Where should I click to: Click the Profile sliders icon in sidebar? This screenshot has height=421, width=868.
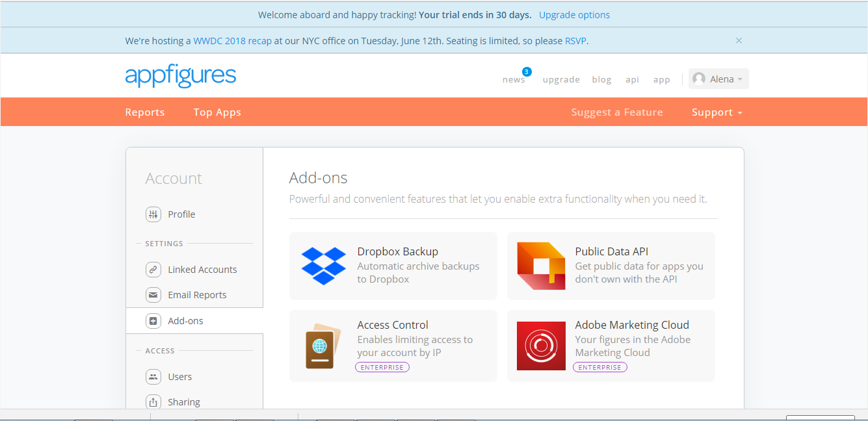153,214
